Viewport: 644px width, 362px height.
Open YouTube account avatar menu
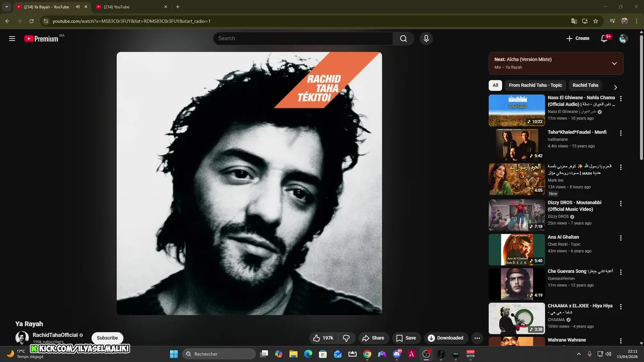click(x=623, y=38)
